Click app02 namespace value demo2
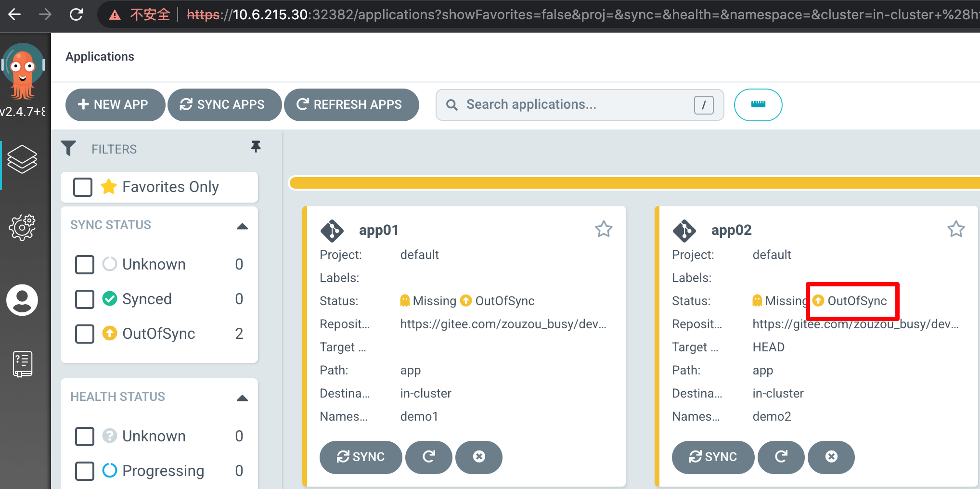This screenshot has width=980, height=489. coord(772,416)
